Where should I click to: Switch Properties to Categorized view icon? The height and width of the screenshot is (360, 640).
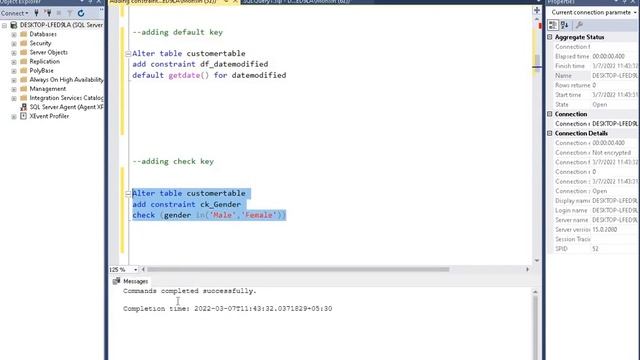pos(553,25)
